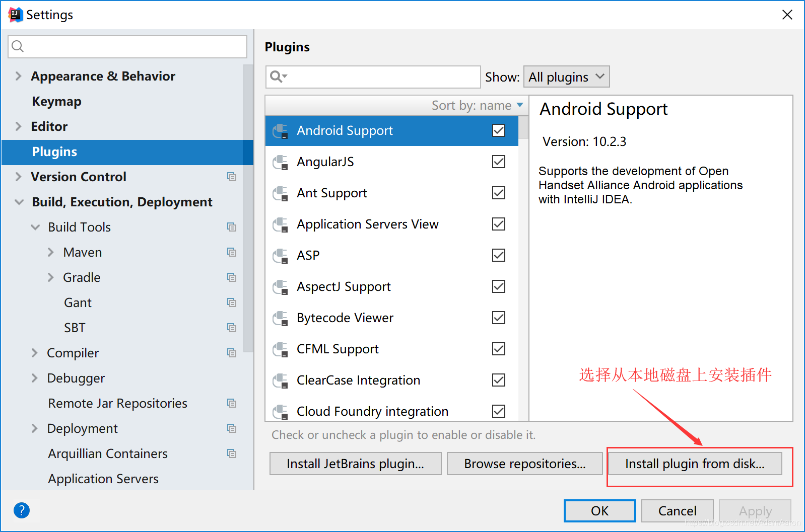Click the project-level icon beside Compiler
This screenshot has width=805, height=532.
[x=232, y=353]
